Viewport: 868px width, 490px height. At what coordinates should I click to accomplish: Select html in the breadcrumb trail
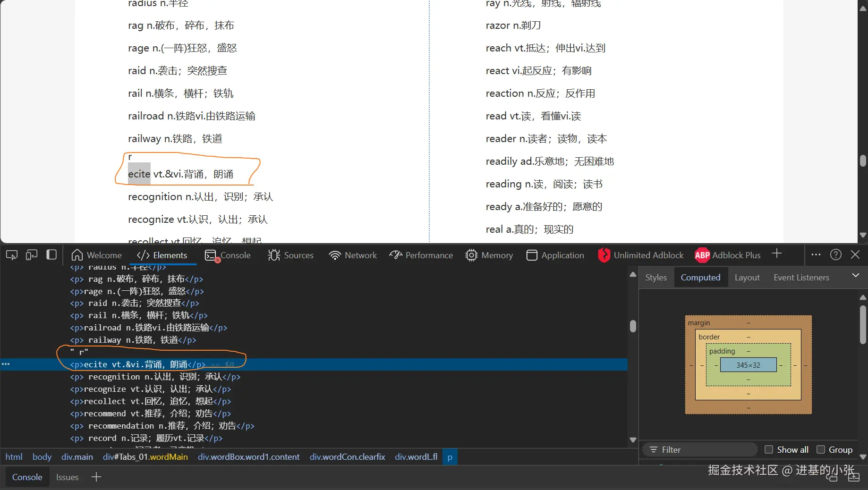(14, 456)
